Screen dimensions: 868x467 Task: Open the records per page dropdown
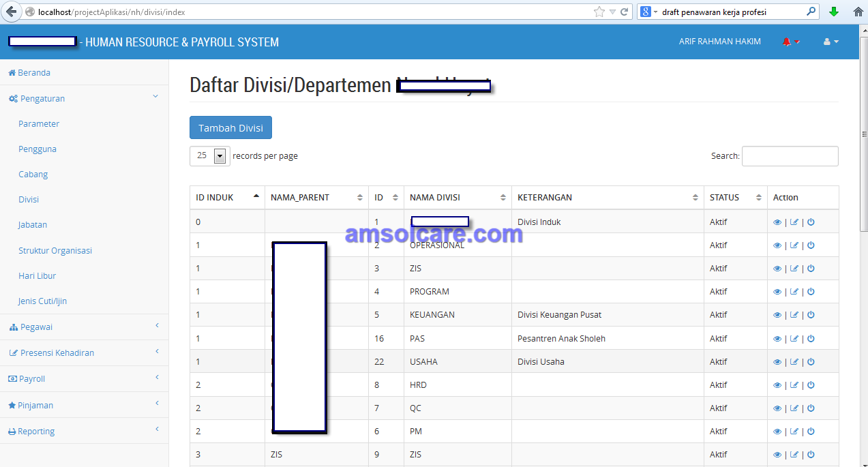click(x=209, y=156)
